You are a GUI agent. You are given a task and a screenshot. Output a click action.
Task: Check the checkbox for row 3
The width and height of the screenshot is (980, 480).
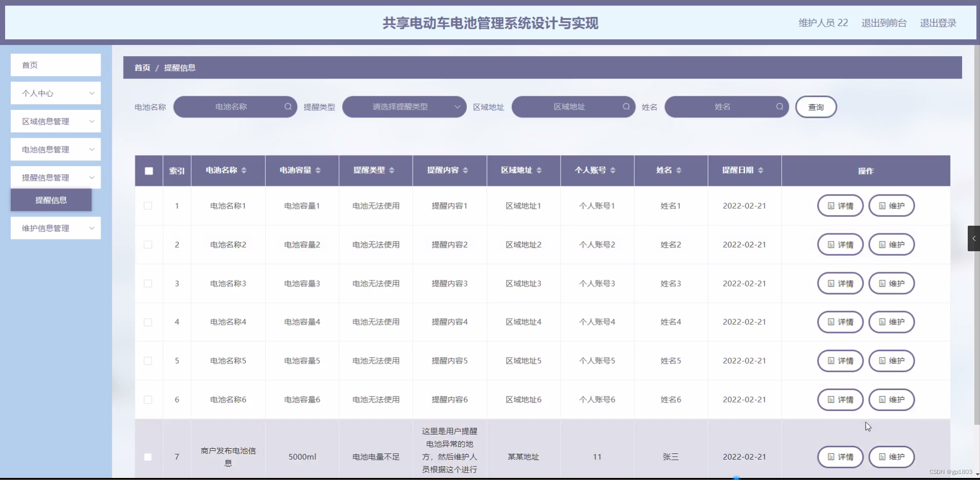pos(149,283)
